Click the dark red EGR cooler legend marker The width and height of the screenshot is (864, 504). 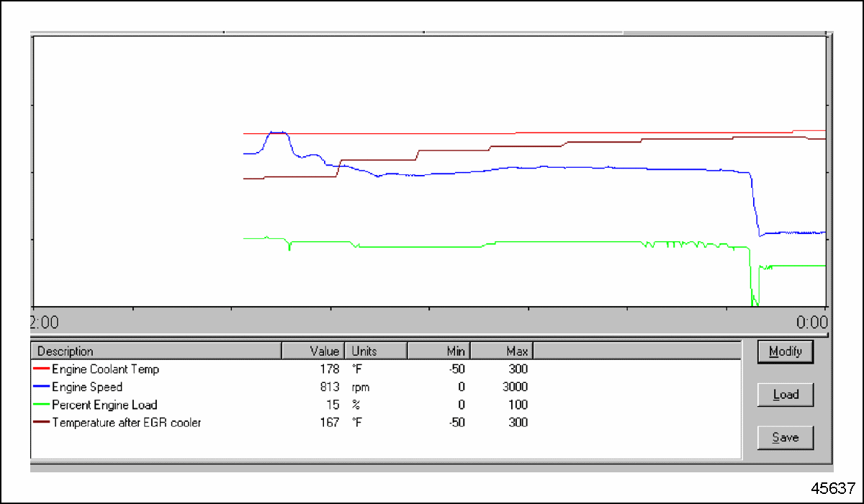coord(43,423)
